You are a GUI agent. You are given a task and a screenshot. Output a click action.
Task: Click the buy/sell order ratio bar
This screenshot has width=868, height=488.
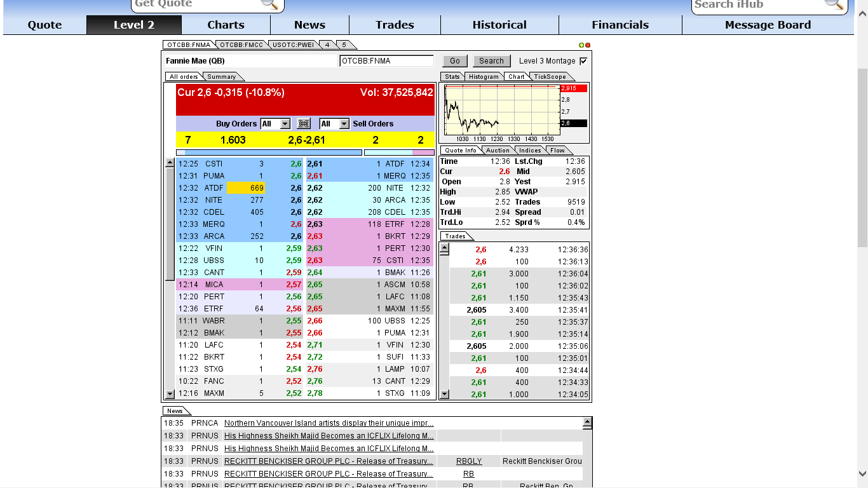pos(305,152)
